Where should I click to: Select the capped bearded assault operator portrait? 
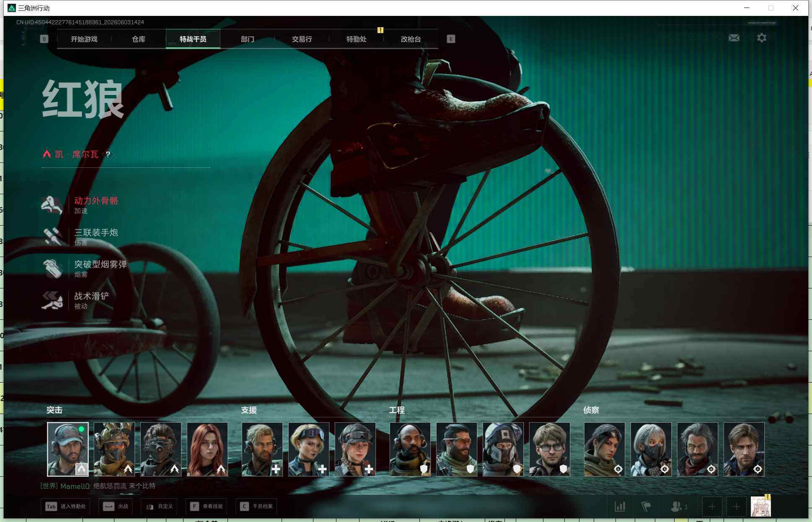tap(68, 449)
